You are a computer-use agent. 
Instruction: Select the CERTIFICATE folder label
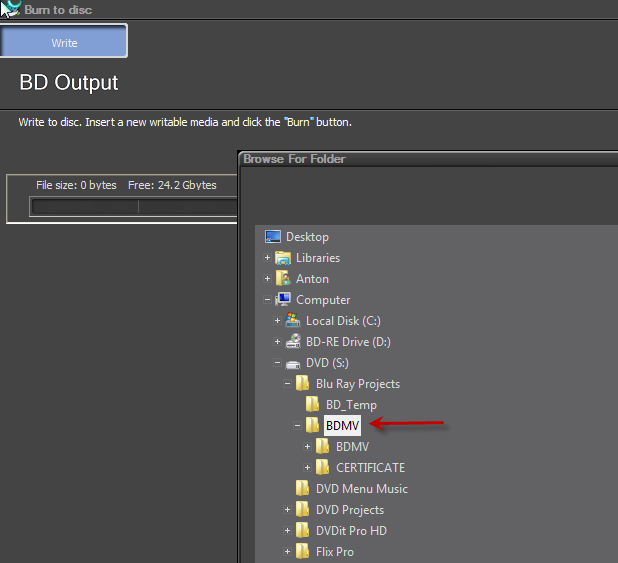point(370,468)
